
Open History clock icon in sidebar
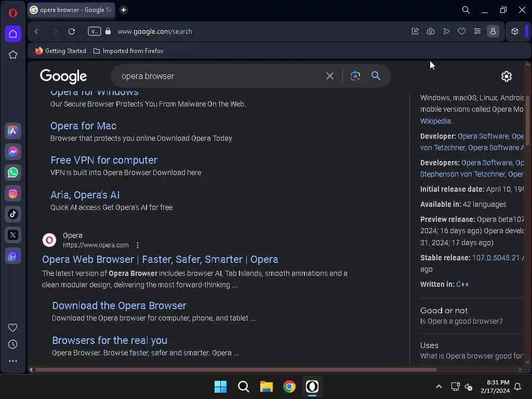12,344
